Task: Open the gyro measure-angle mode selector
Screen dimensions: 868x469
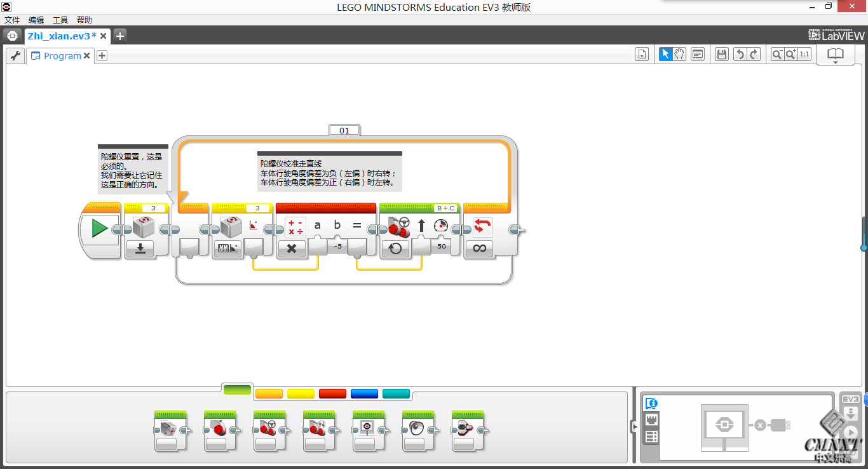Action: click(227, 248)
